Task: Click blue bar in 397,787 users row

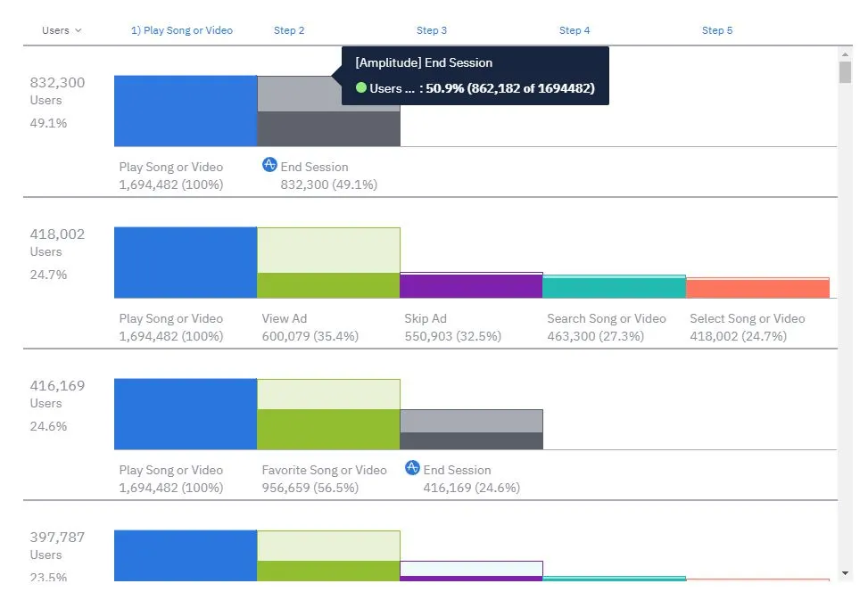Action: point(186,555)
